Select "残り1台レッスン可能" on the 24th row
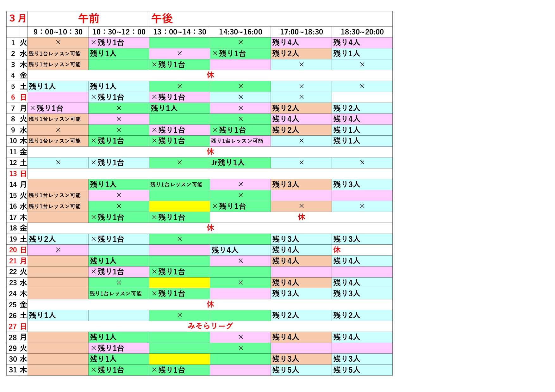555x392 pixels. (x=115, y=294)
